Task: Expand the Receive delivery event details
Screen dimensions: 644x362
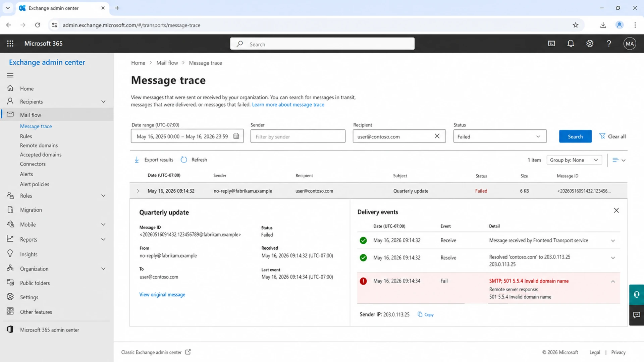Action: (x=613, y=241)
